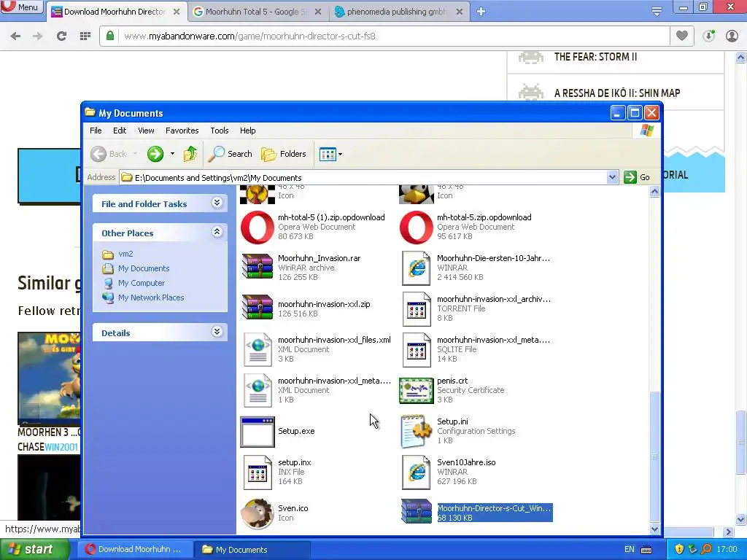Image resolution: width=747 pixels, height=560 pixels.
Task: Click Opera account profile icon
Action: point(732,36)
